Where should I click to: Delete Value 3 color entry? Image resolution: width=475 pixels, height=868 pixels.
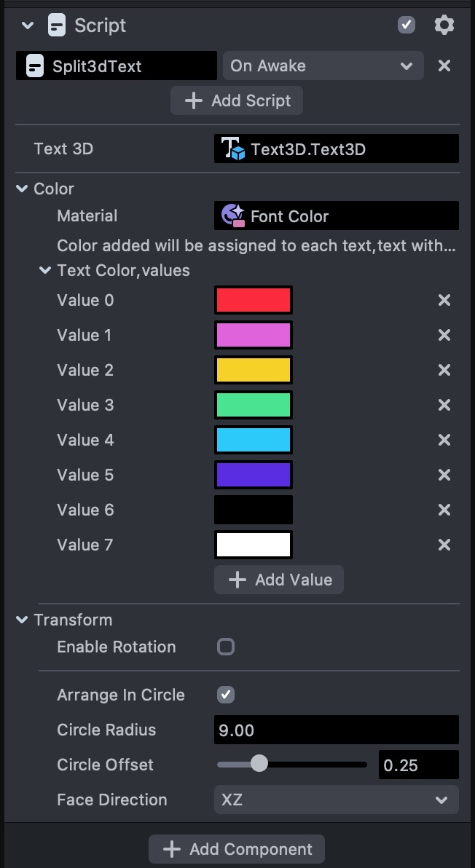444,405
